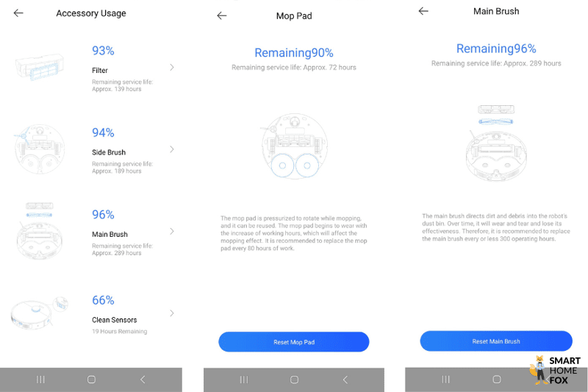Open Main Brush details via chevron
588x392 pixels.
(x=172, y=231)
